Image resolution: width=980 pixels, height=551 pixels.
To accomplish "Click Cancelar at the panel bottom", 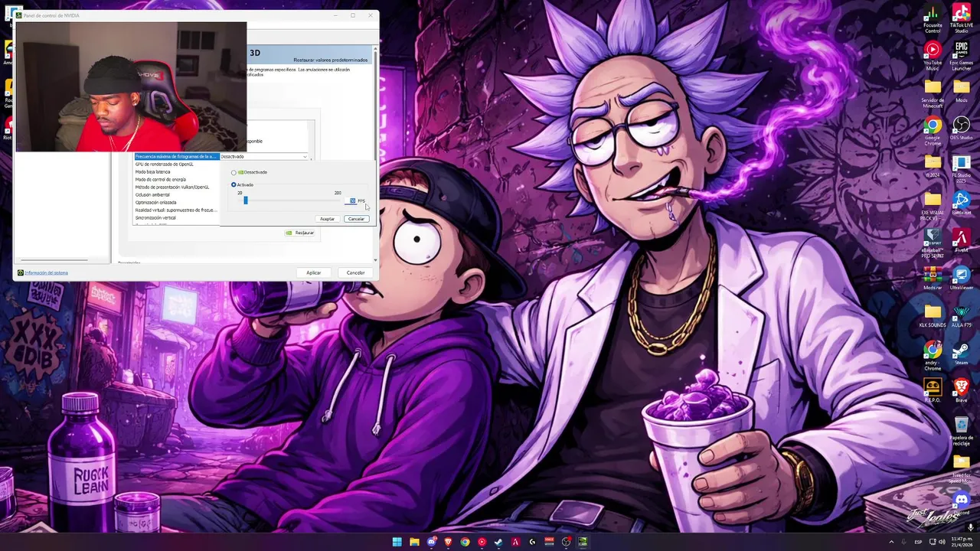I will [355, 272].
